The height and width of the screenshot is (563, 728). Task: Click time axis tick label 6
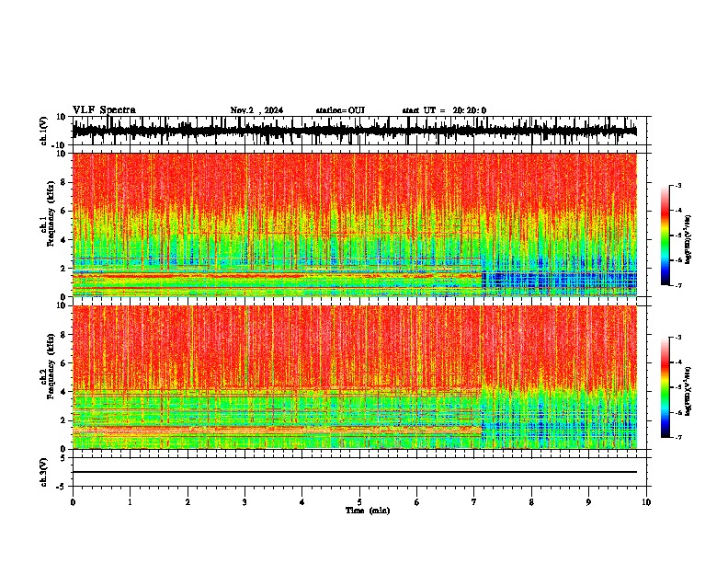(416, 502)
